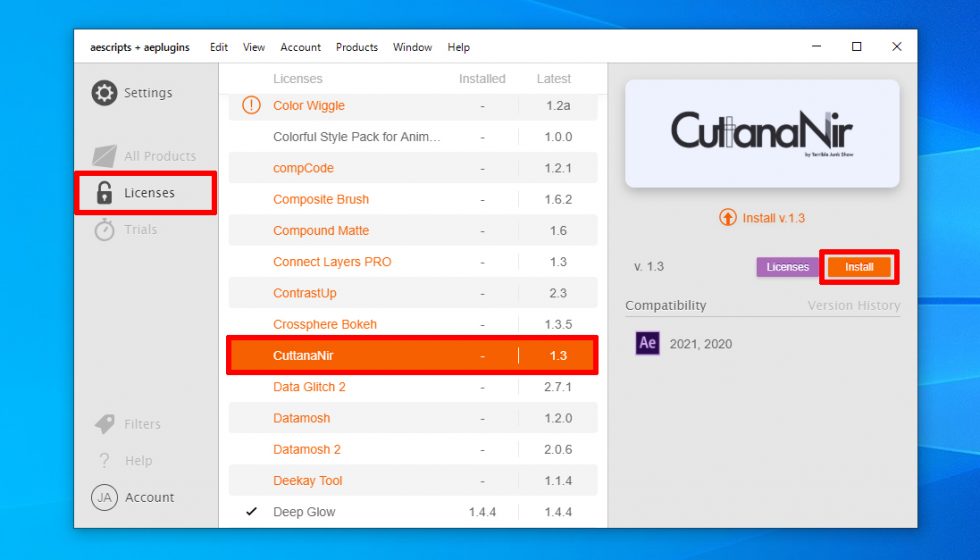Click Color Wiggle warning exclamation icon

point(251,105)
